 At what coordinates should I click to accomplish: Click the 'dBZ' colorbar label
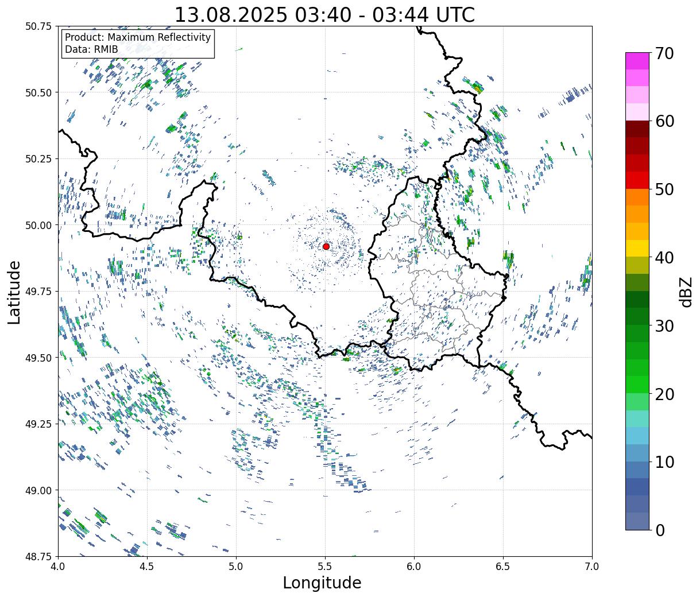(686, 291)
